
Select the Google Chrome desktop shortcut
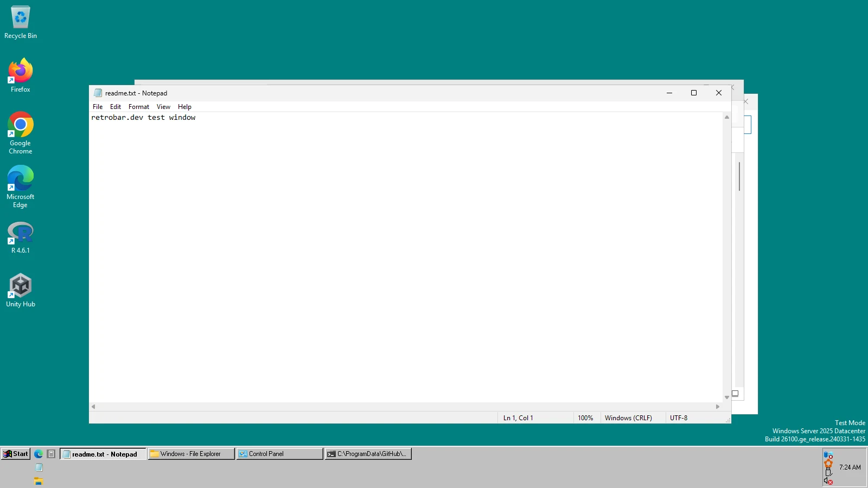[x=21, y=133]
